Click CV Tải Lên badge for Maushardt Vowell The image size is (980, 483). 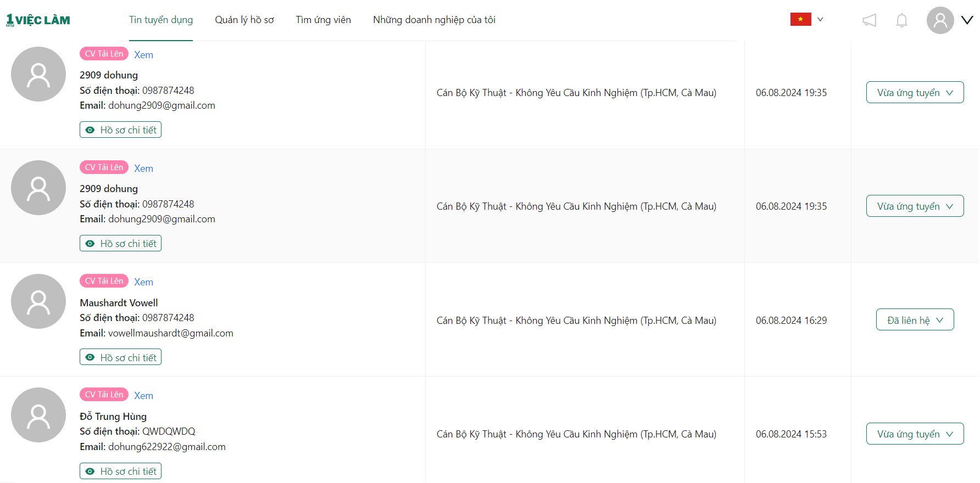[104, 281]
